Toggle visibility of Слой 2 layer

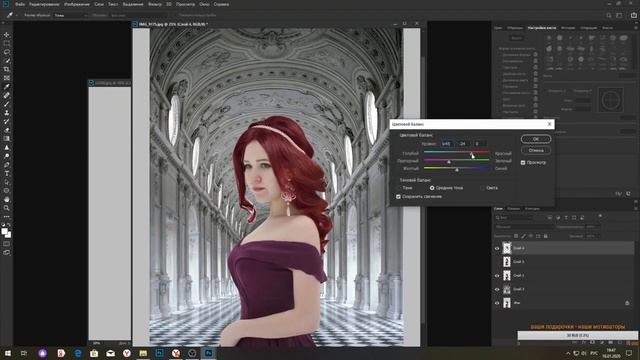tap(497, 276)
